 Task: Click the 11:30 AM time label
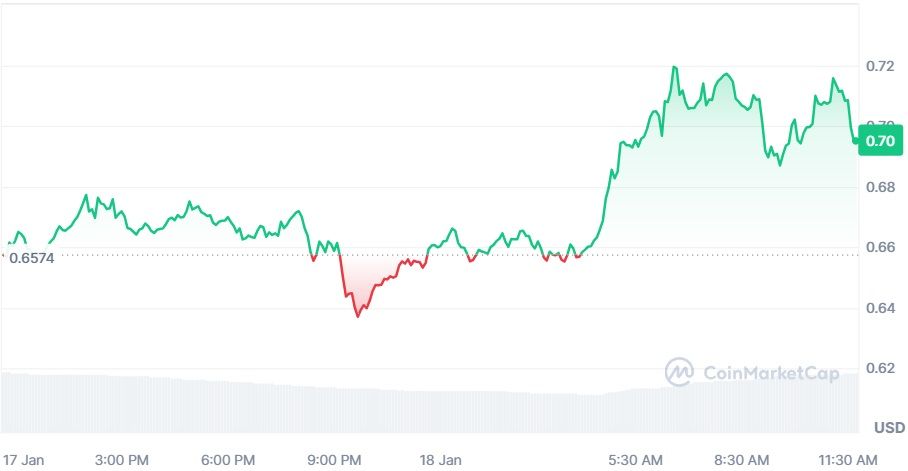[x=848, y=460]
